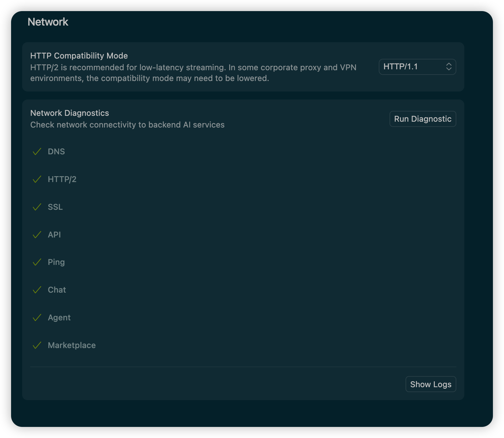
Task: Select the DNS diagnostic result label
Action: [x=56, y=152]
